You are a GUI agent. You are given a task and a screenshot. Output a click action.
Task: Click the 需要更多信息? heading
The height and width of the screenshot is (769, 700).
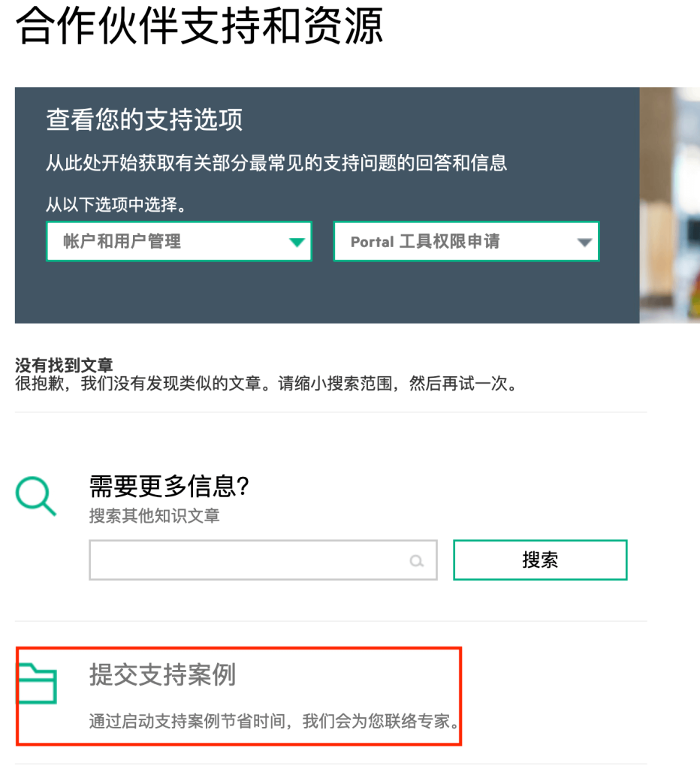169,486
